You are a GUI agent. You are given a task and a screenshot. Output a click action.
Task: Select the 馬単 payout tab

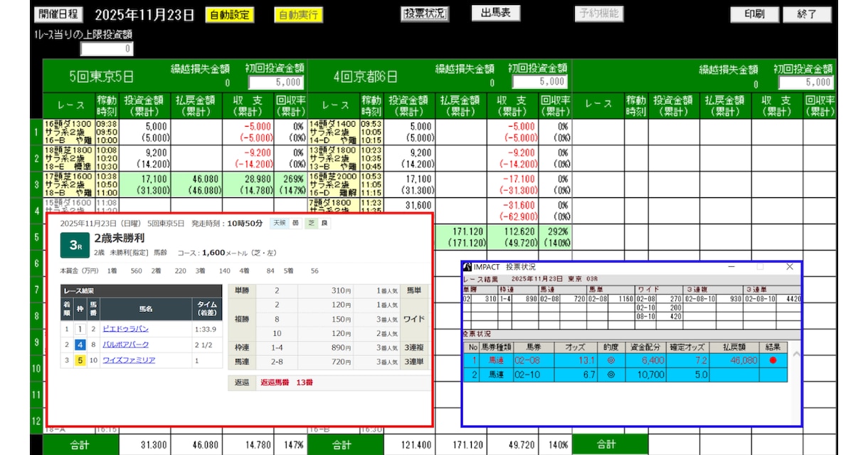click(413, 291)
